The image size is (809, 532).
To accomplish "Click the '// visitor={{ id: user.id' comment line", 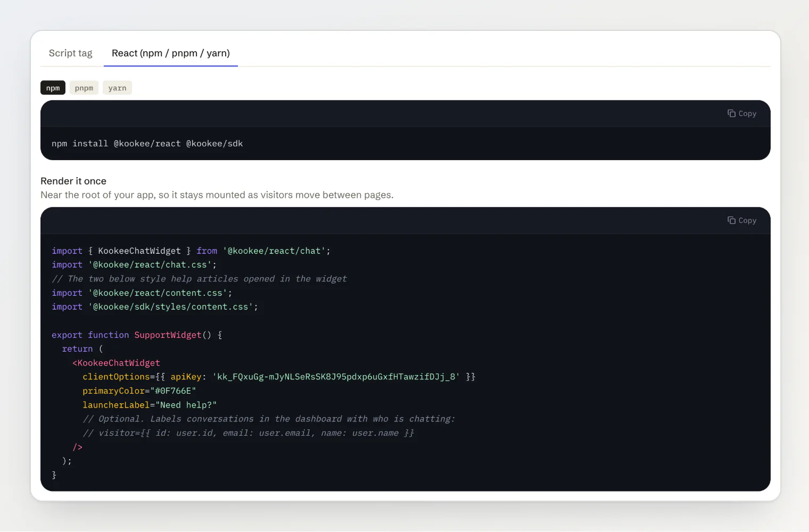I will [x=248, y=433].
